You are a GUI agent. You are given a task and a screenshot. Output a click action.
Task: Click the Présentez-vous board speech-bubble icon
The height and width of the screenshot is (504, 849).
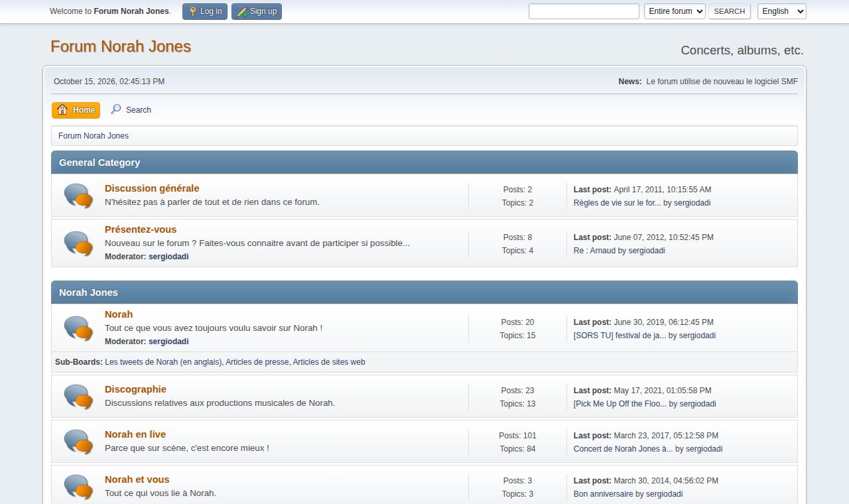click(x=78, y=243)
